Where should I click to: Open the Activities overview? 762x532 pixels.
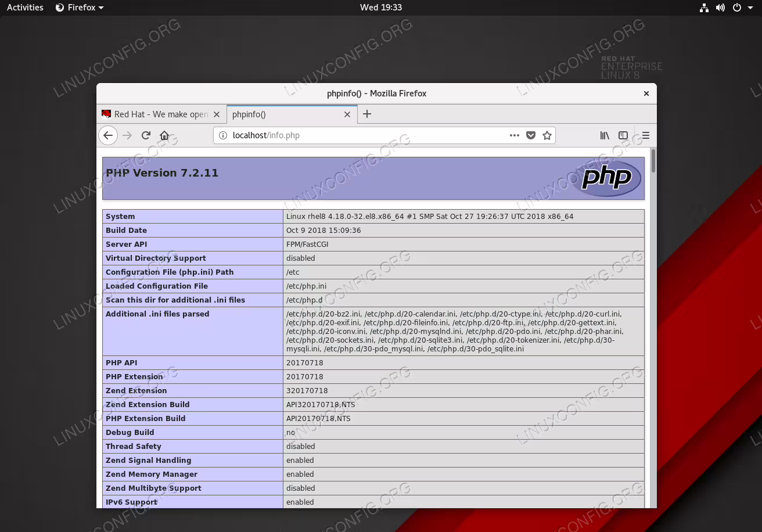[25, 8]
